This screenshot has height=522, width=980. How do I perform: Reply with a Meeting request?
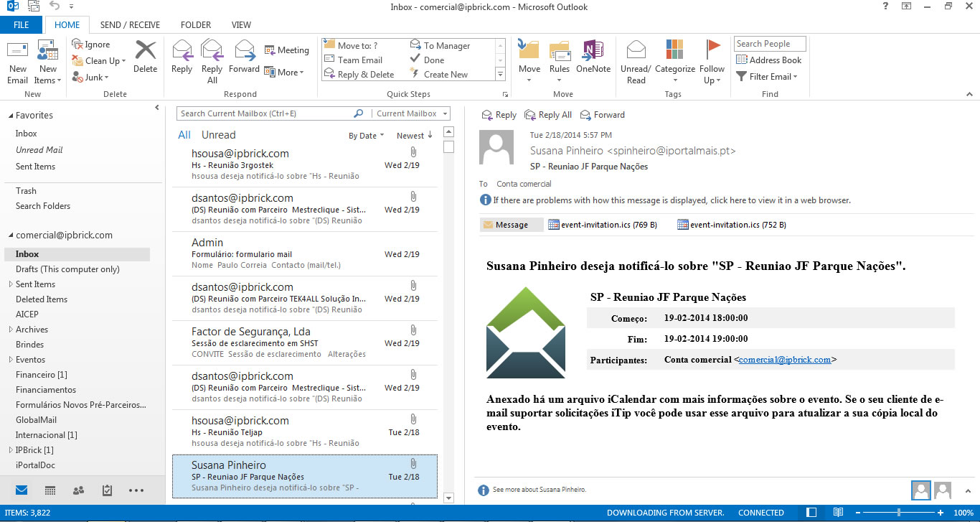[x=286, y=50]
